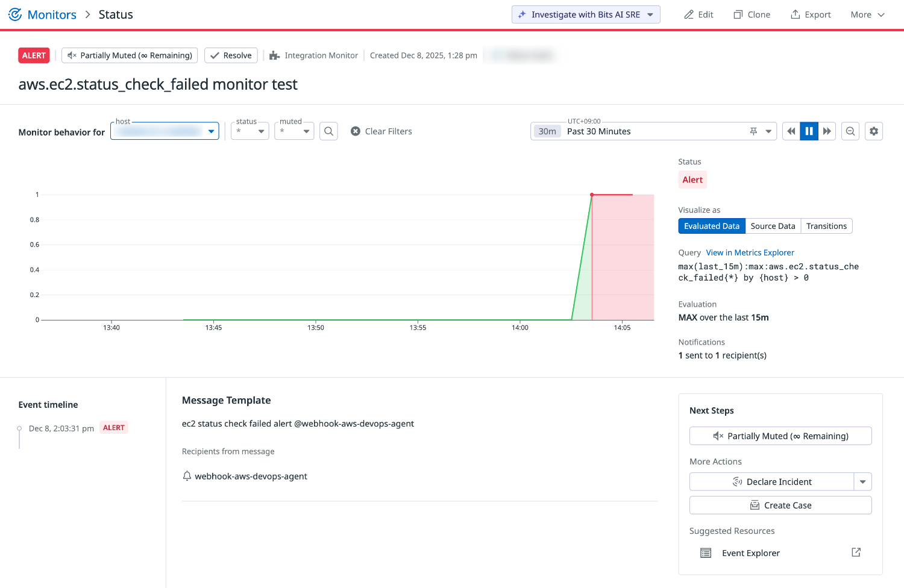
Task: Step back in time range
Action: click(791, 131)
